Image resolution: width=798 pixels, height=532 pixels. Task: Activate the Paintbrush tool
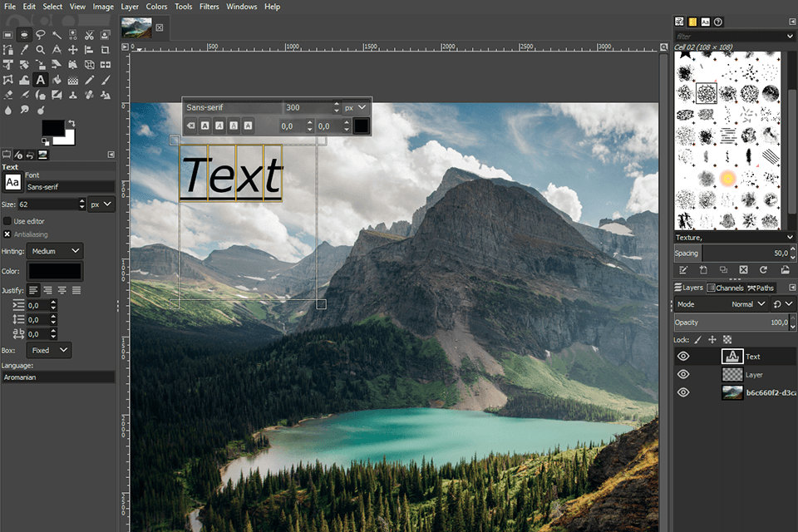105,80
